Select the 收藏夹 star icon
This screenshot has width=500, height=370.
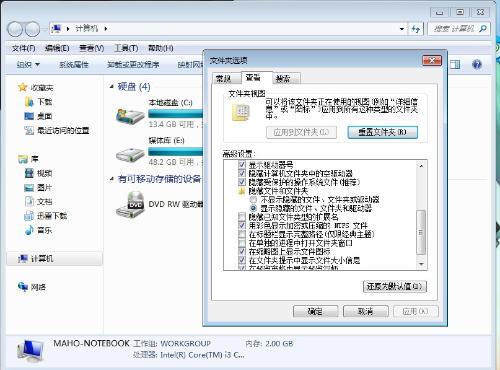pos(22,87)
